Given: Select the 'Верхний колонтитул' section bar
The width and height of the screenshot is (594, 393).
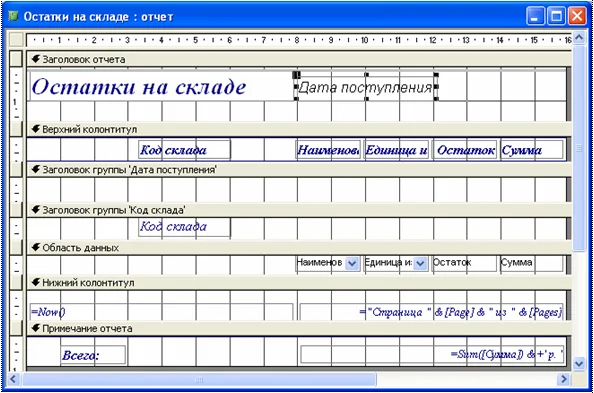Looking at the screenshot, I should (x=299, y=130).
